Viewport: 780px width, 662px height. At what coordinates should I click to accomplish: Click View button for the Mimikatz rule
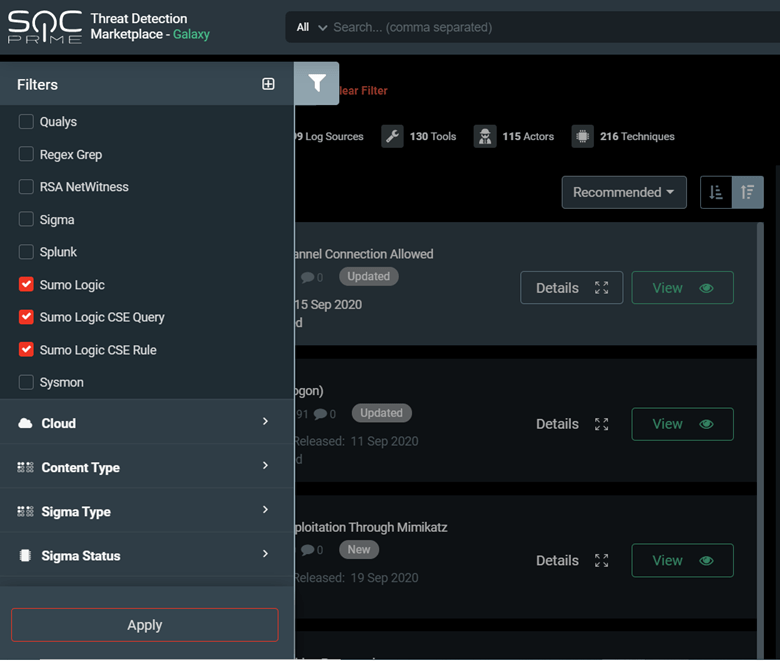682,561
